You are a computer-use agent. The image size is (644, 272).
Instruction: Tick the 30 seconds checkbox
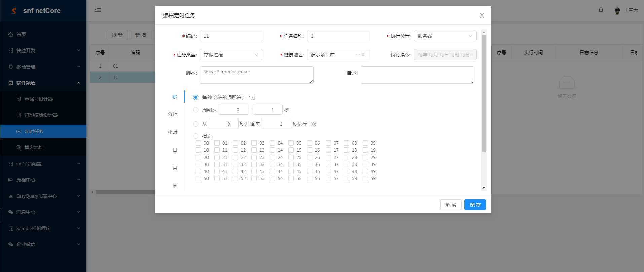[x=198, y=164]
